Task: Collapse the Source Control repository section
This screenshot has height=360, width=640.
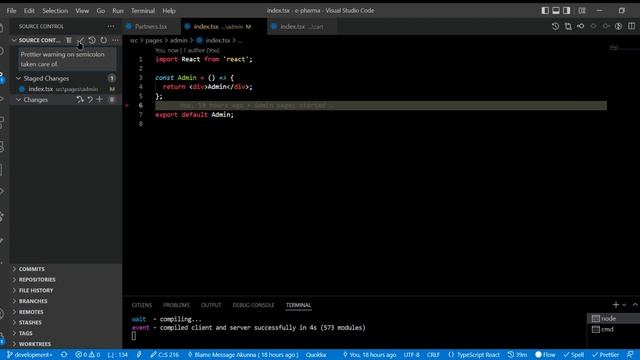Action: coord(14,40)
